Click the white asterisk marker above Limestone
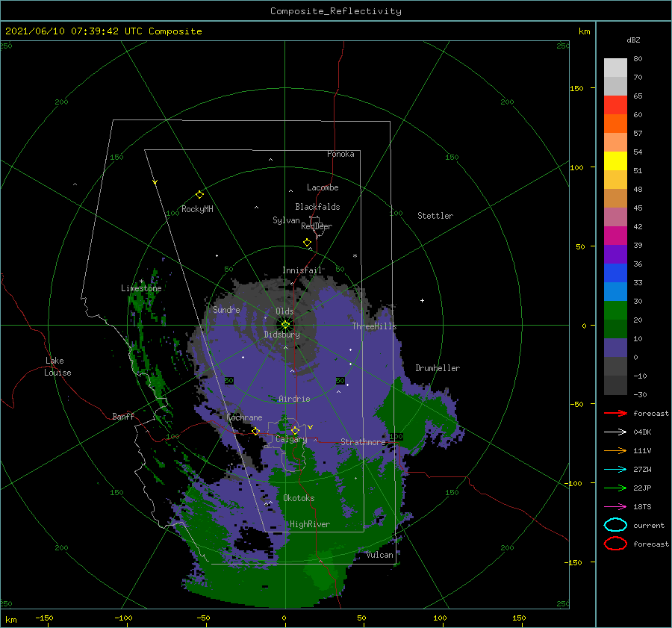Screen dimensions: 672x628 point(141,282)
